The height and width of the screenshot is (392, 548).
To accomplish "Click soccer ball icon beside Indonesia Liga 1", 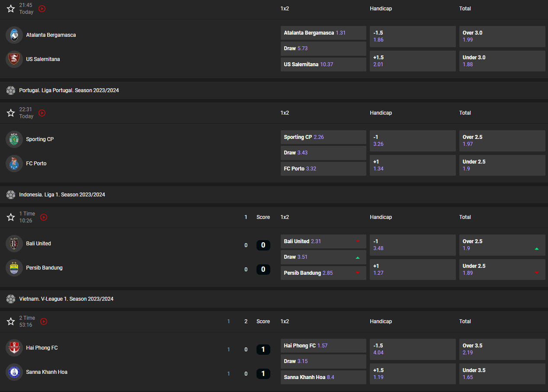I will 11,195.
